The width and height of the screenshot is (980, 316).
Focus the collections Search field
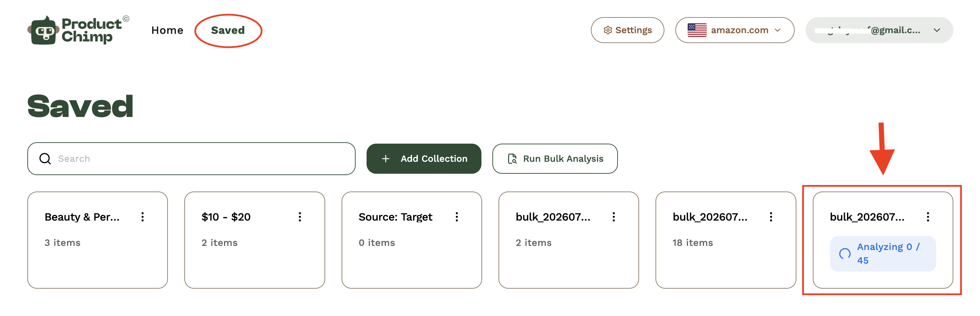[x=191, y=159]
